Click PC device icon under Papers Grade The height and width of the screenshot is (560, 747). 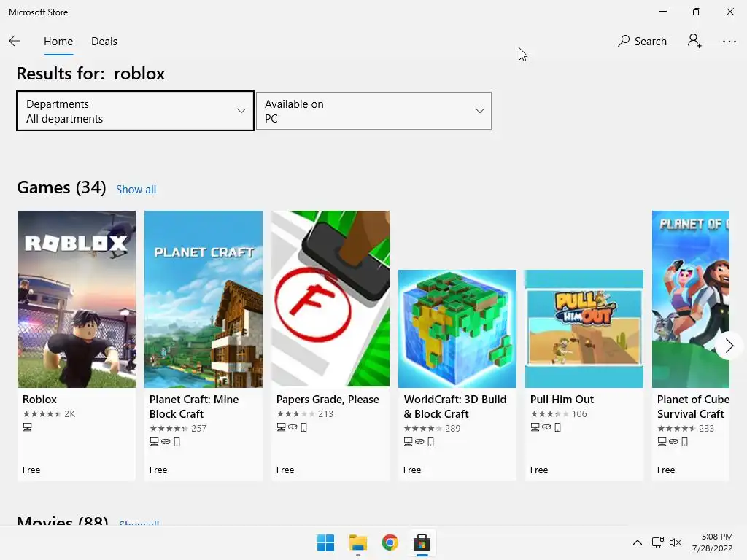click(281, 427)
